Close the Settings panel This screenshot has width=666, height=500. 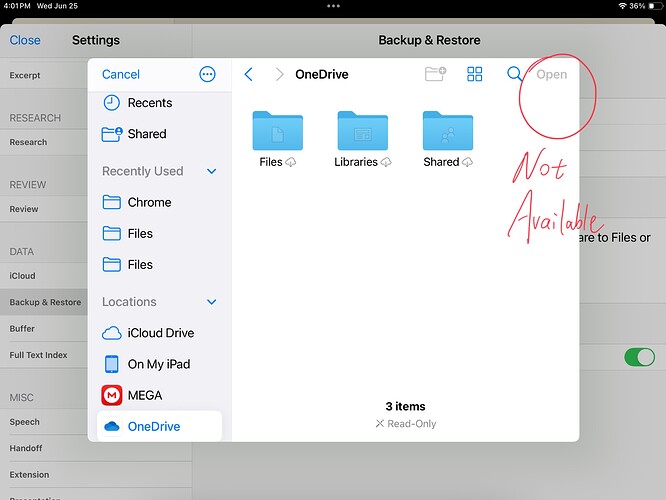point(25,40)
